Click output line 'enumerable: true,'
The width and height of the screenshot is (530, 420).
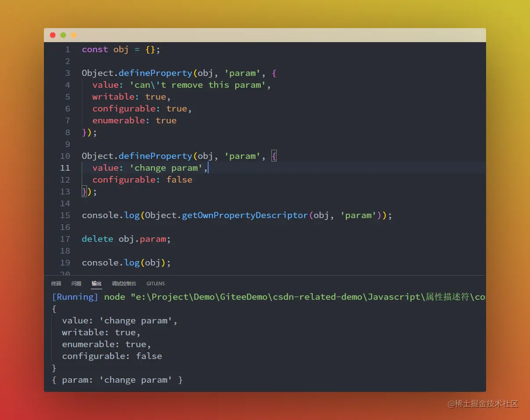(106, 345)
